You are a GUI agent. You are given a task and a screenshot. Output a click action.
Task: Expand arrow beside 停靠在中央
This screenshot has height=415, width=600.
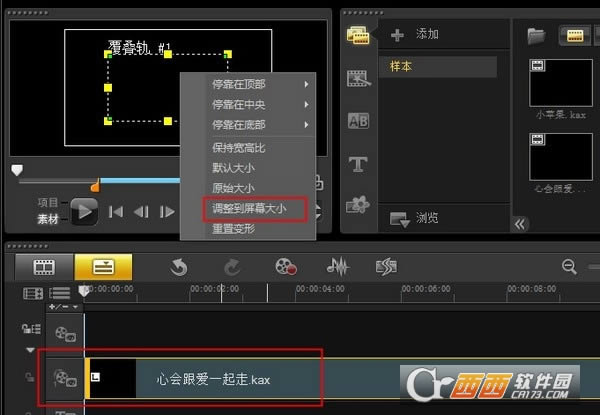pos(306,104)
